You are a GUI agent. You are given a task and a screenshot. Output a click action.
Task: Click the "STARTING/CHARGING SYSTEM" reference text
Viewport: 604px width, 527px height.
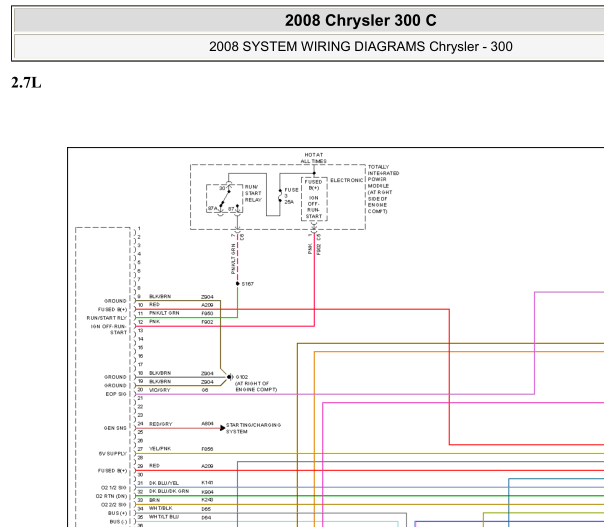[x=253, y=428]
